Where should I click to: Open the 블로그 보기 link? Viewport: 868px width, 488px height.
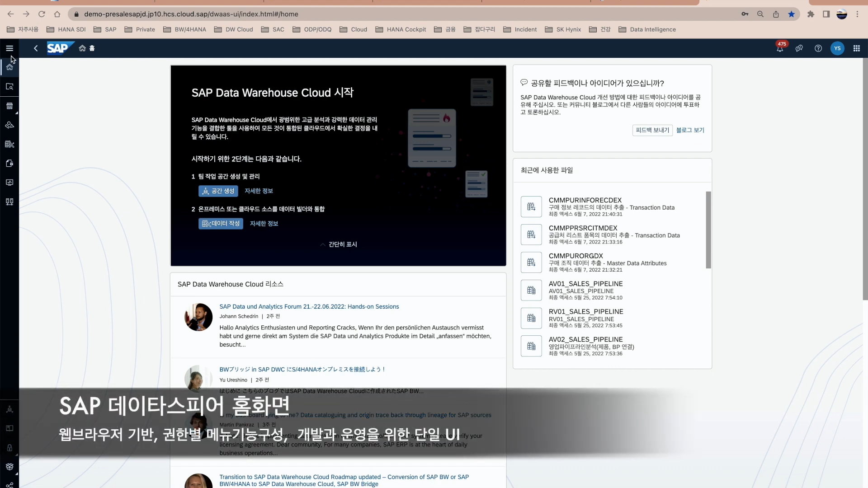690,130
